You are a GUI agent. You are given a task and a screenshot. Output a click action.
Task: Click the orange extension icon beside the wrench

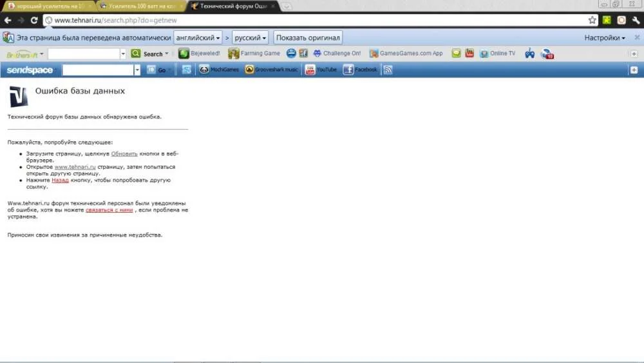(621, 20)
